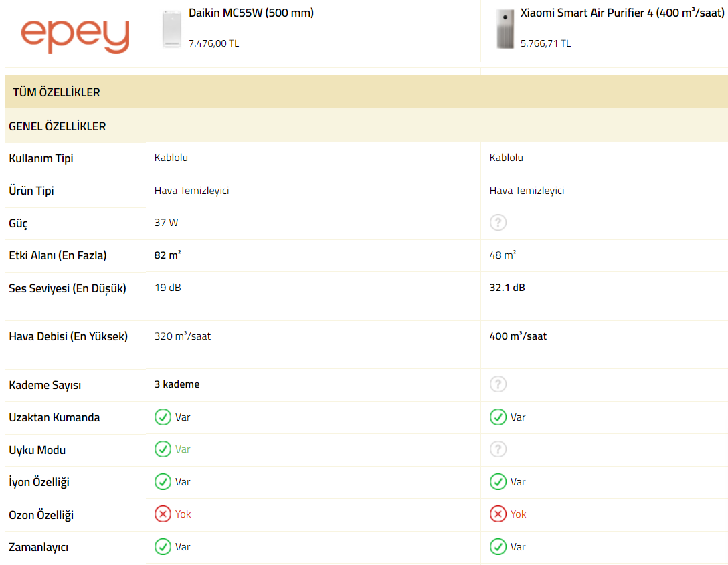Click the Xiaomi Zamanlayıcı checkmark icon

[498, 547]
